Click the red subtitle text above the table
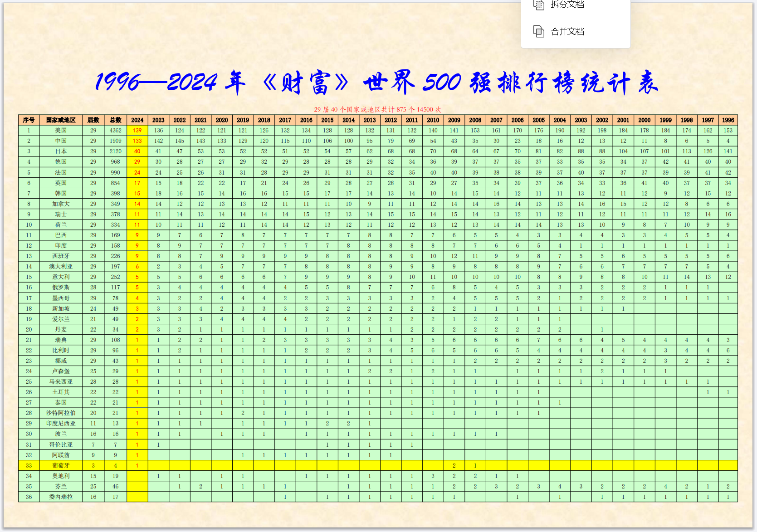Image resolution: width=757 pixels, height=532 pixels. point(377,109)
